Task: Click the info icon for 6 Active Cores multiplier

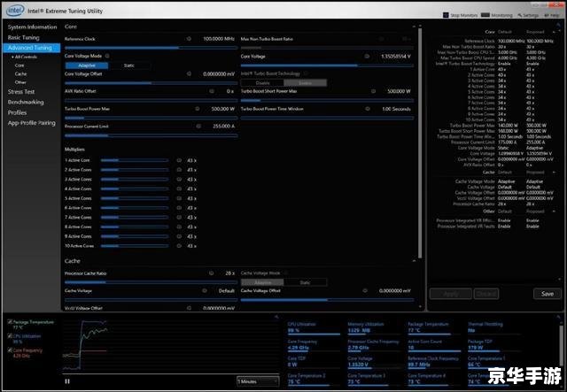Action: point(179,208)
